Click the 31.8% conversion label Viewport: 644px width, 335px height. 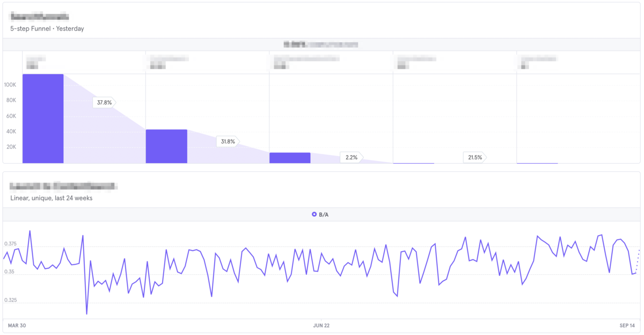[x=228, y=142]
